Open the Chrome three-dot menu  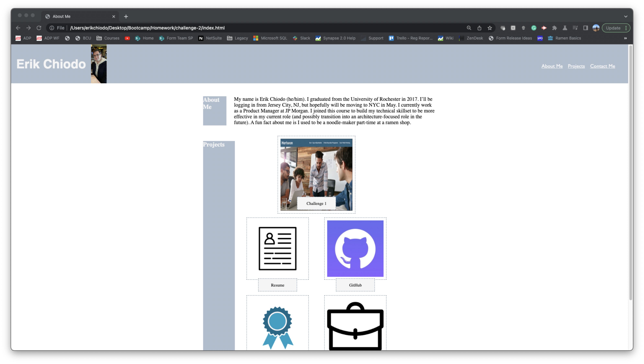[x=626, y=28]
